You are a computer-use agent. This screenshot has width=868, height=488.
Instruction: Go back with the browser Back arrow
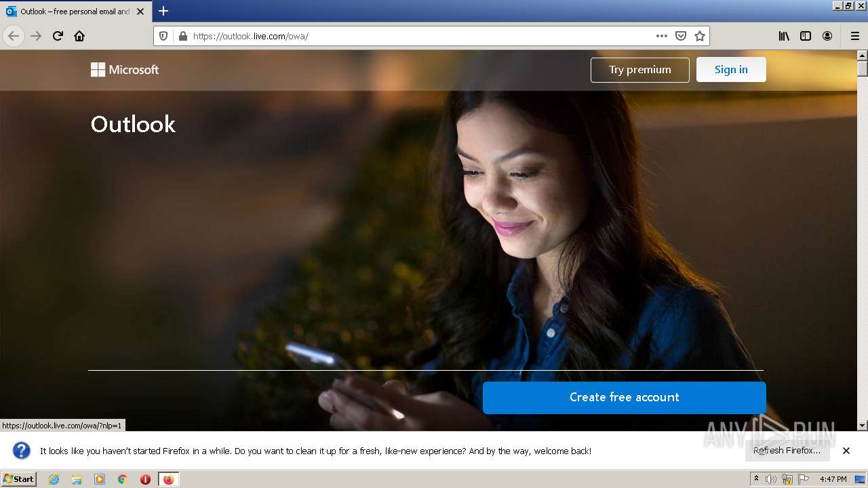14,36
